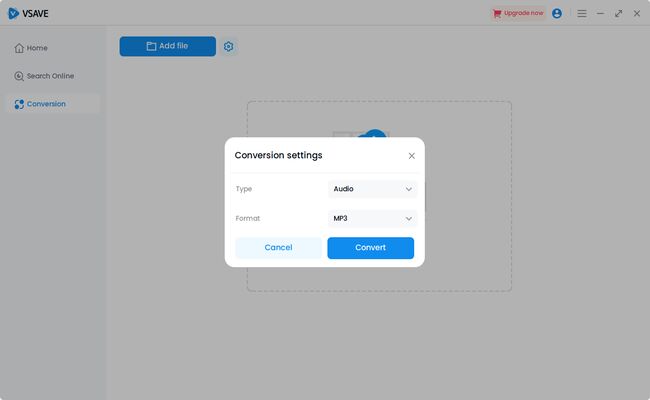The image size is (650, 400).
Task: Expand the Format dropdown showing MP3
Action: pyautogui.click(x=372, y=218)
